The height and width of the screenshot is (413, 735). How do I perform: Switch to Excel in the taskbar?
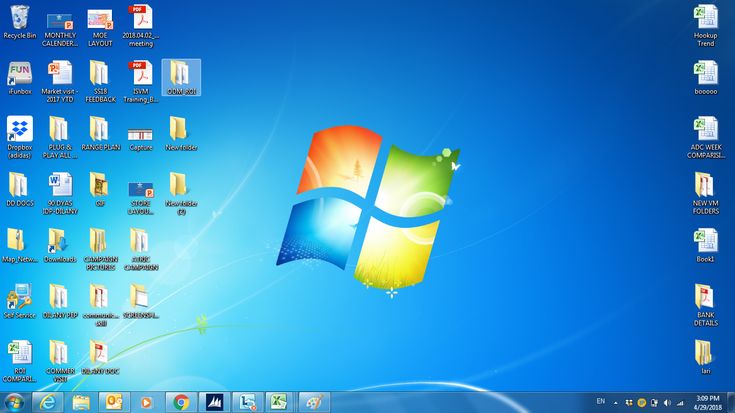click(281, 402)
